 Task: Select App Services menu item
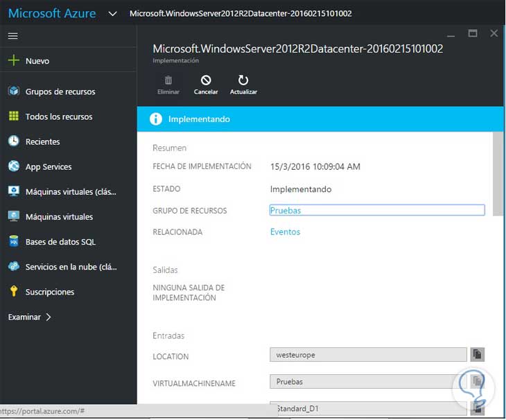click(49, 167)
